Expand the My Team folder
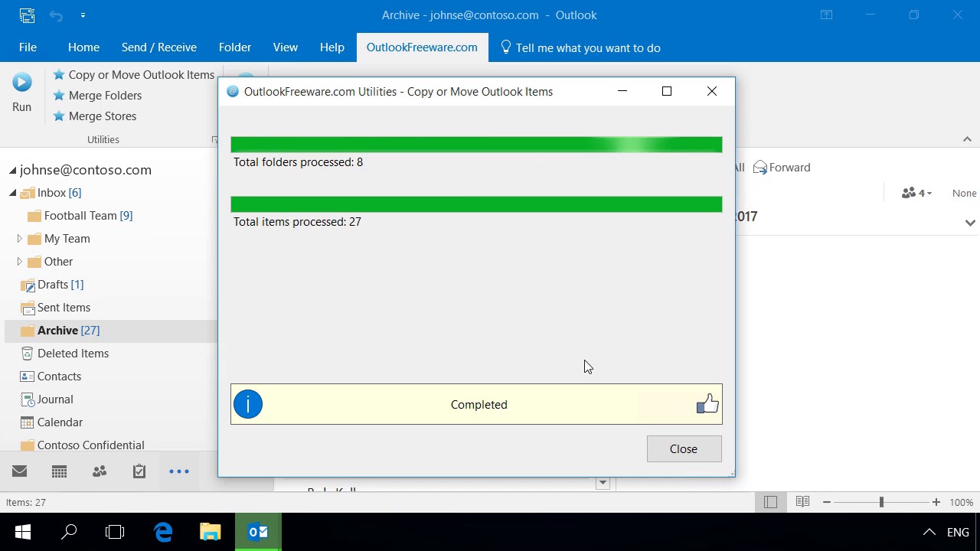This screenshot has height=551, width=980. (19, 239)
